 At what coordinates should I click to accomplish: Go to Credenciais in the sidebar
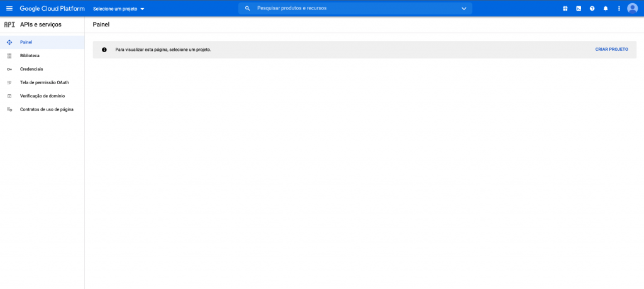pyautogui.click(x=31, y=69)
